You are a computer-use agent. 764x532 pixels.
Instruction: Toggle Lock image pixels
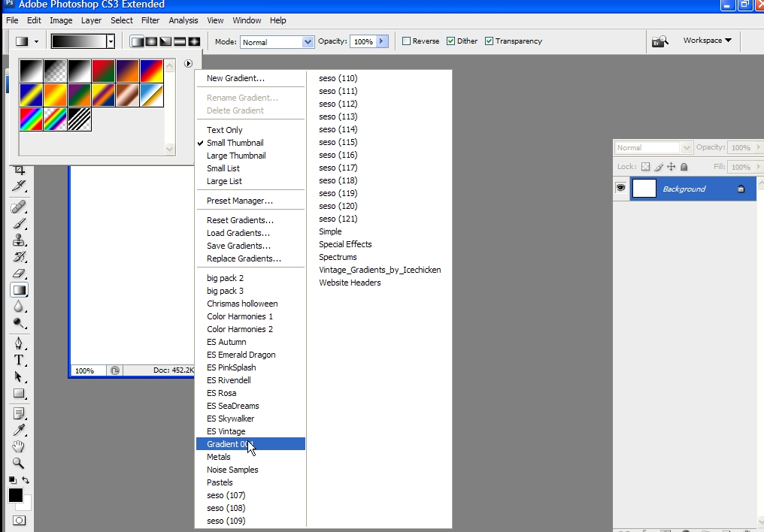659,167
